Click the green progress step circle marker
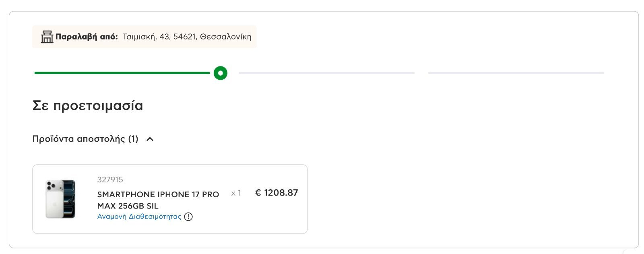Screen dimensions: 644x254 [x=221, y=73]
